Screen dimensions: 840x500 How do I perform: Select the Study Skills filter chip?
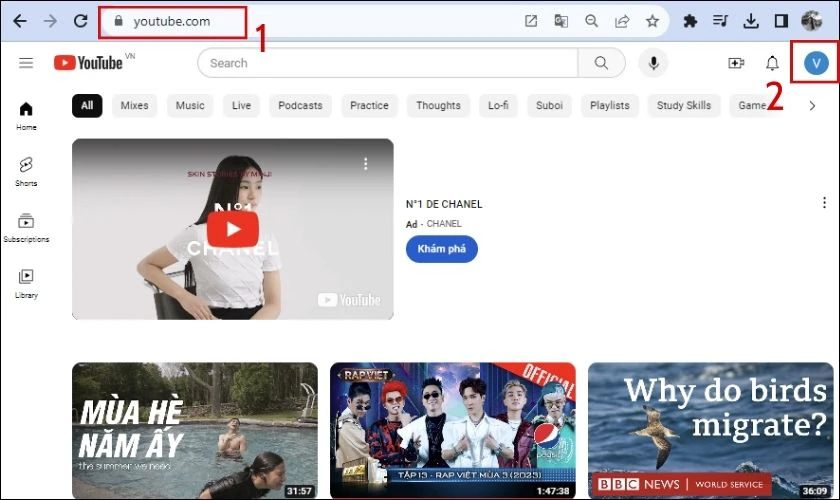click(x=684, y=106)
